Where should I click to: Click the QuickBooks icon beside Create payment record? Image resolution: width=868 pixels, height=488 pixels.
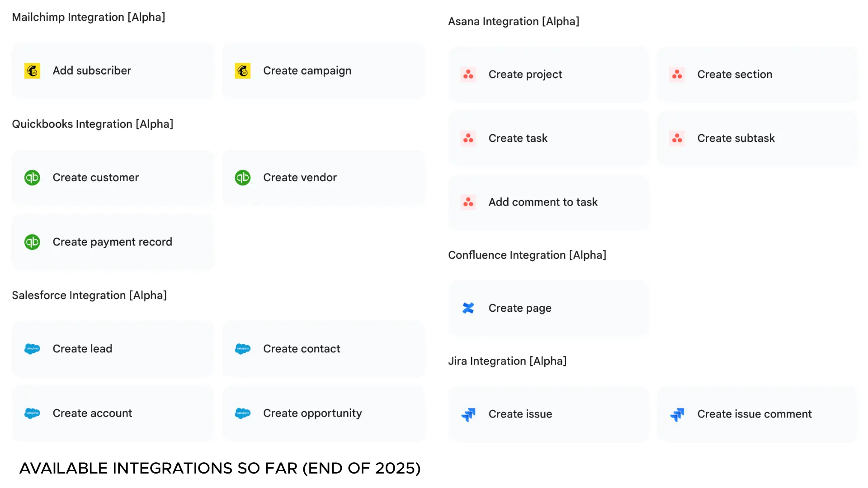pyautogui.click(x=32, y=242)
